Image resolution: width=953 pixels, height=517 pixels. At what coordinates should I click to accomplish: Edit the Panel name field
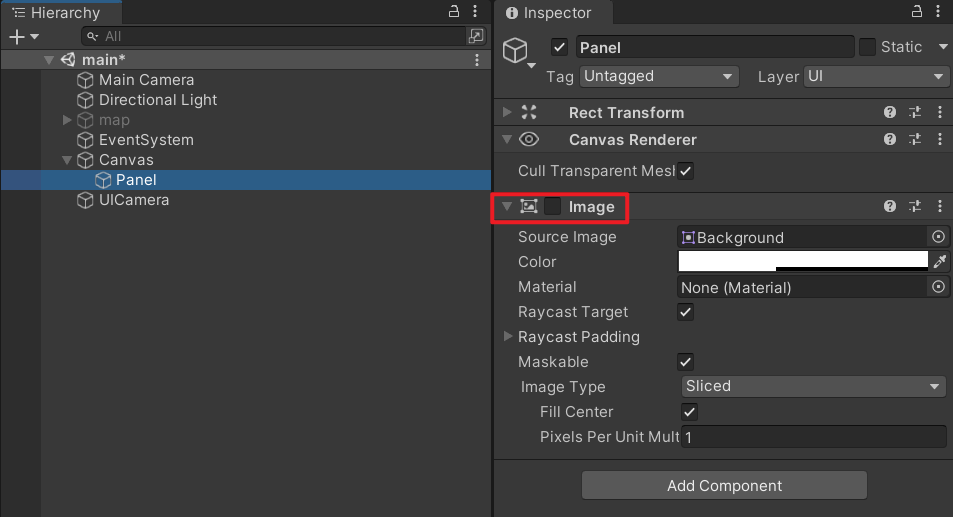click(715, 47)
